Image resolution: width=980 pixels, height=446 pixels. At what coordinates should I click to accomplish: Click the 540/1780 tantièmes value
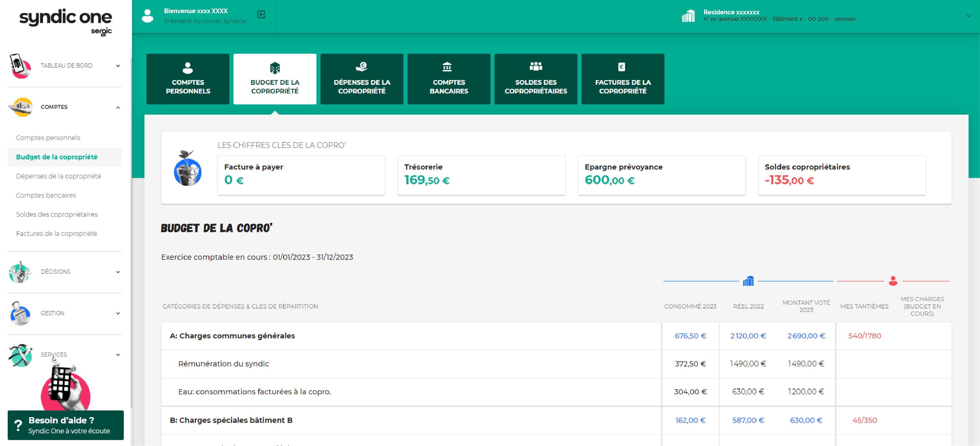[864, 336]
